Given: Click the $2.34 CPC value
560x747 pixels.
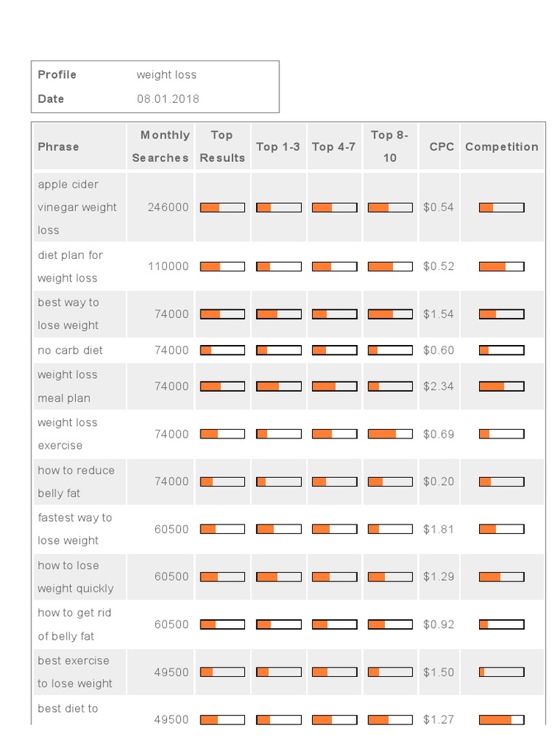Looking at the screenshot, I should (x=438, y=387).
